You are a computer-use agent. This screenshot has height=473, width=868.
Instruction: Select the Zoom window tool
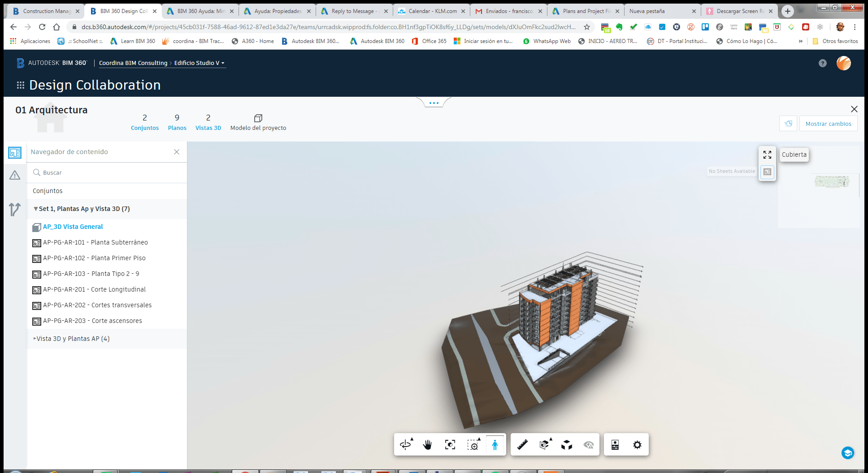click(473, 444)
